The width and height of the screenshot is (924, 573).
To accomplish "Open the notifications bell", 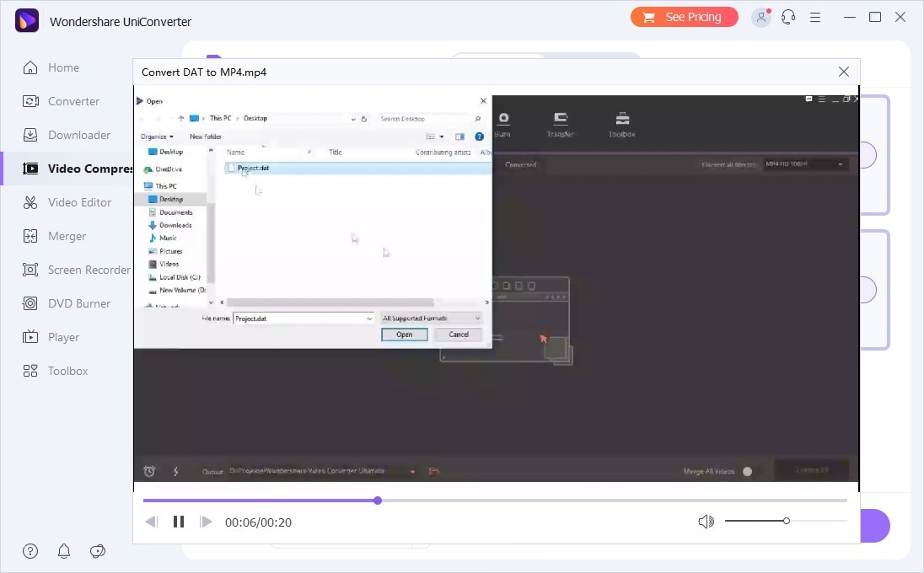I will [x=64, y=551].
